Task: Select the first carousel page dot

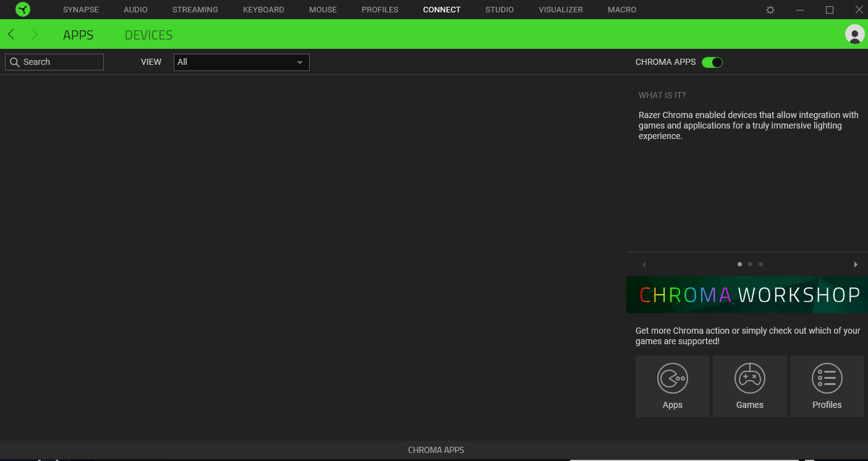Action: pos(739,264)
